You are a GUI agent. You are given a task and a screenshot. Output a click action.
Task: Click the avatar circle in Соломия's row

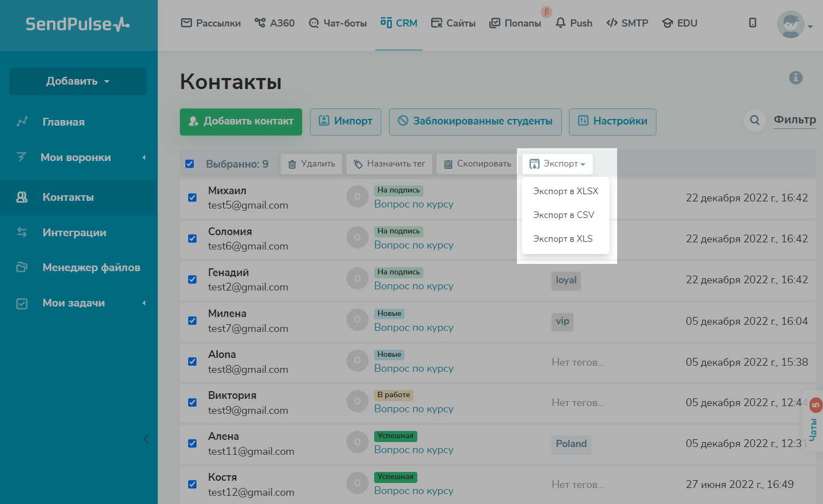[358, 237]
